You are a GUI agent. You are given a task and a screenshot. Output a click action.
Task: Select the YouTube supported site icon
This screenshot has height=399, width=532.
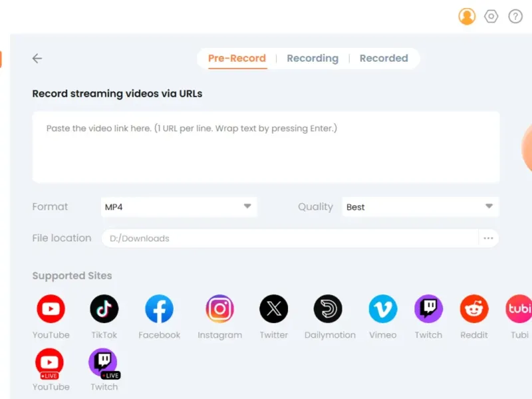(51, 309)
